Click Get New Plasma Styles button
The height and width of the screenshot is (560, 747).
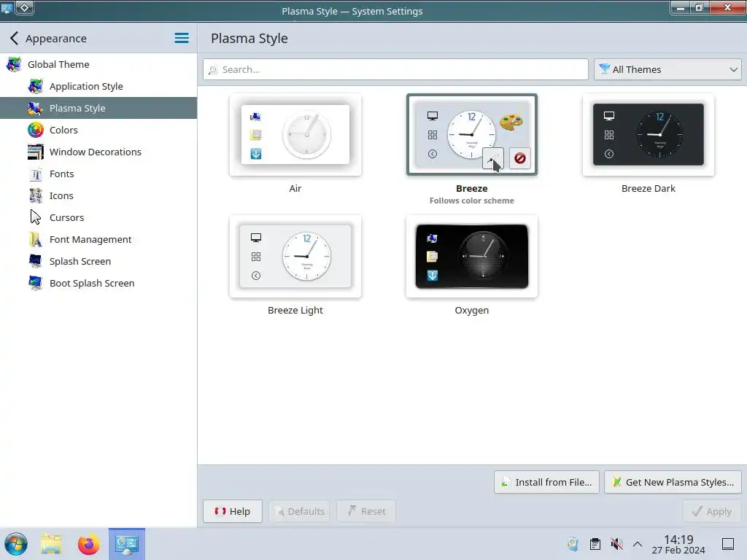tap(673, 483)
